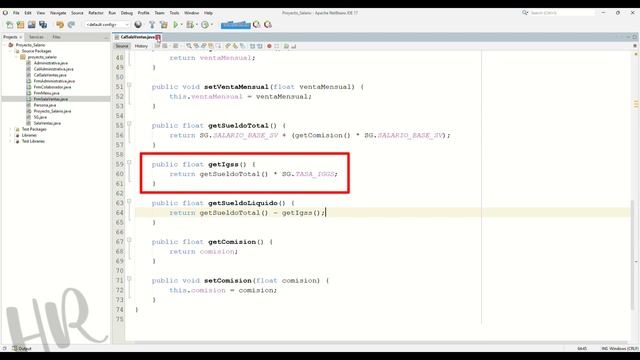Click the Save All toolbar icon

pyautogui.click(x=43, y=24)
